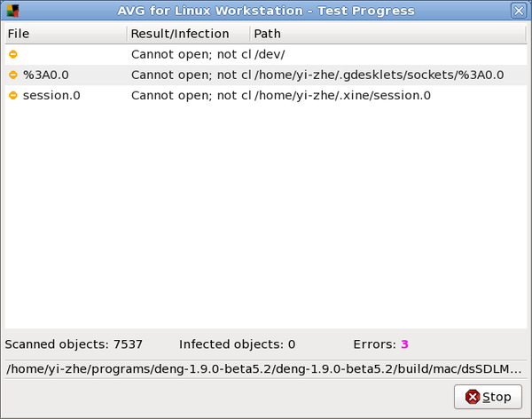Click the /dev/ path cell
The image size is (532, 419).
click(270, 54)
